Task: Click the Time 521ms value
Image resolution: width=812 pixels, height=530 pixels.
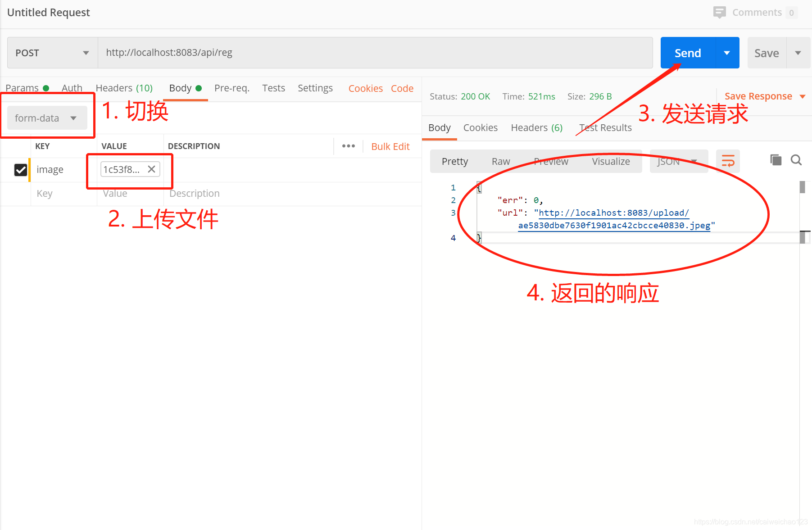Action: [541, 96]
